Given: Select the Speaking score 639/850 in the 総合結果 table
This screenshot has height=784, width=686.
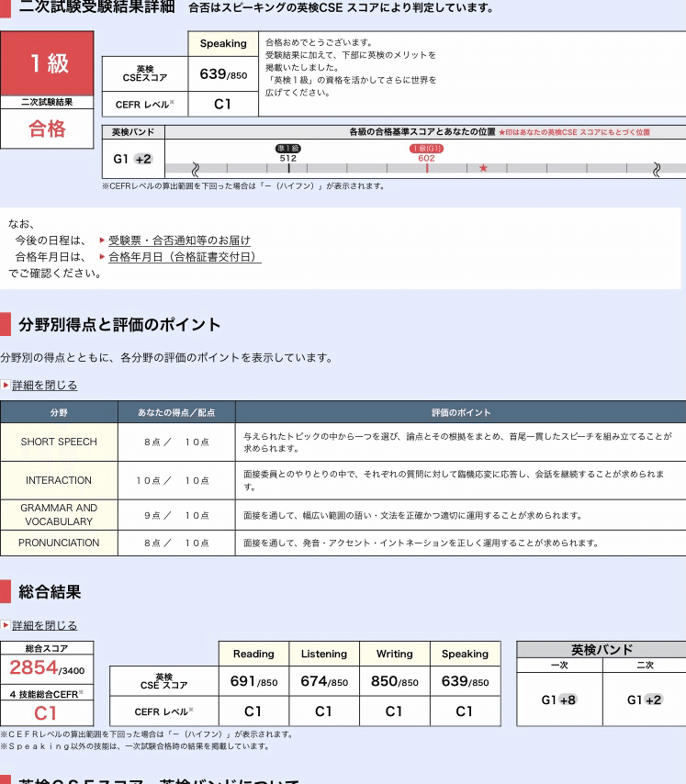Looking at the screenshot, I should point(465,681).
